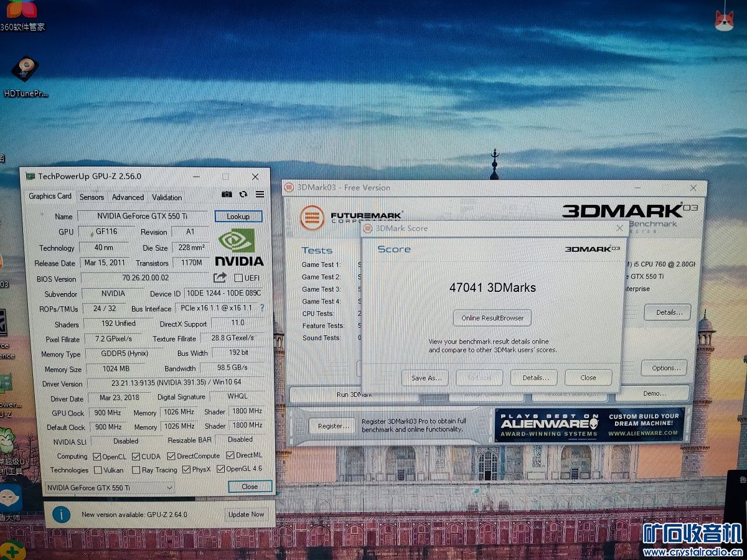The width and height of the screenshot is (747, 560).
Task: Toggle the Ray Tracing checkbox
Action: pyautogui.click(x=136, y=470)
